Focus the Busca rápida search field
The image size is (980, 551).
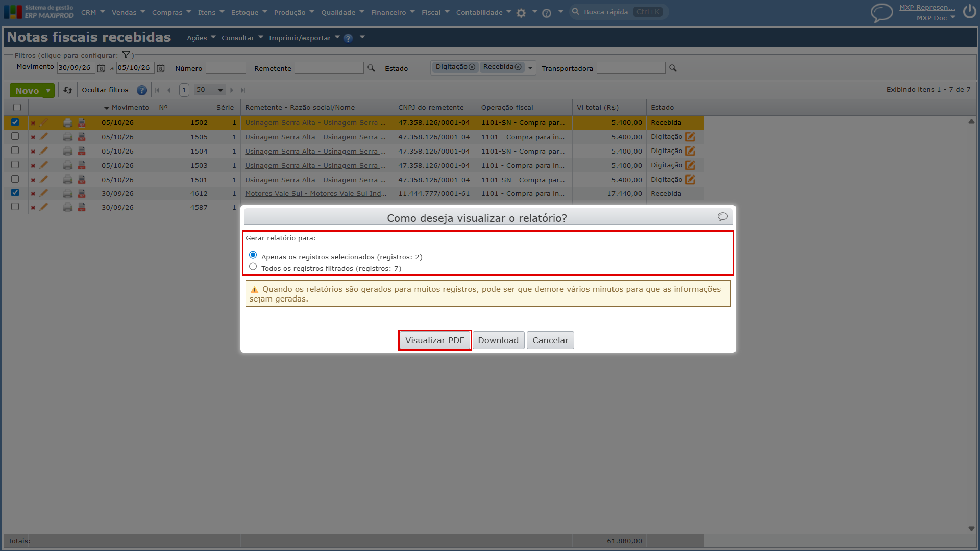tap(618, 12)
